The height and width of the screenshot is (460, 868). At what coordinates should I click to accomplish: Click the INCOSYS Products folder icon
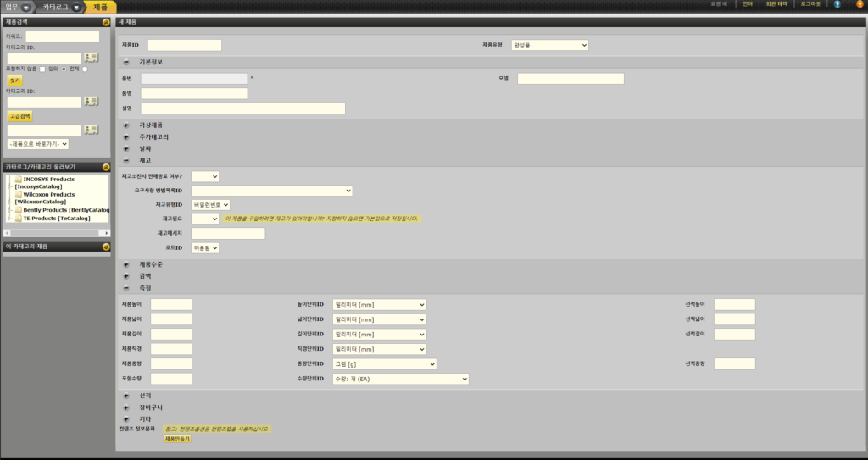pos(19,180)
